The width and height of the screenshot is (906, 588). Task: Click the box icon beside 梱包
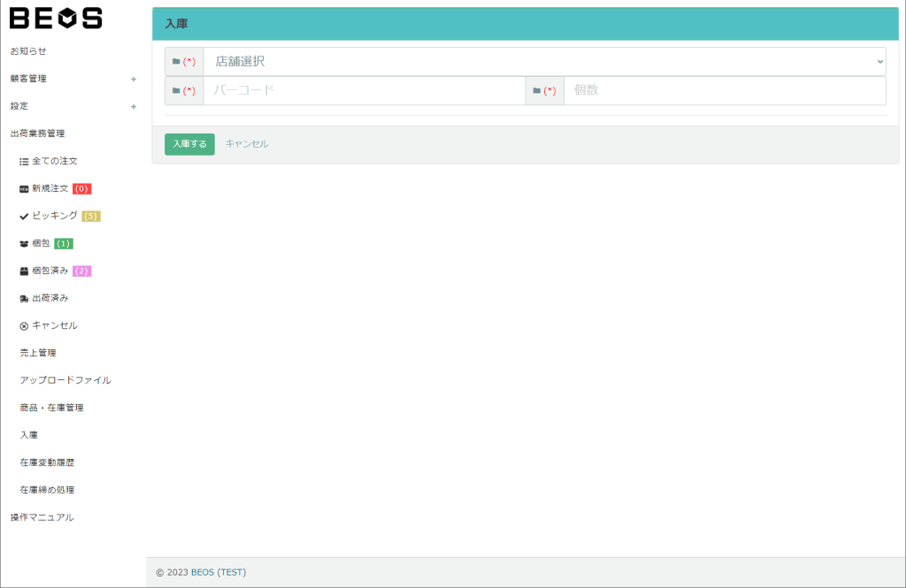(x=24, y=244)
